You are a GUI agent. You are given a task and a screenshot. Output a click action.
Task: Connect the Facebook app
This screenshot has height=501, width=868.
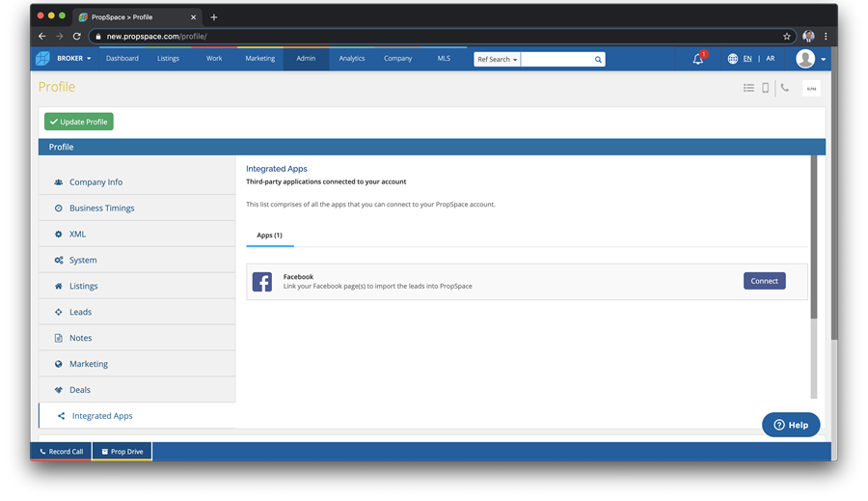[x=764, y=281]
